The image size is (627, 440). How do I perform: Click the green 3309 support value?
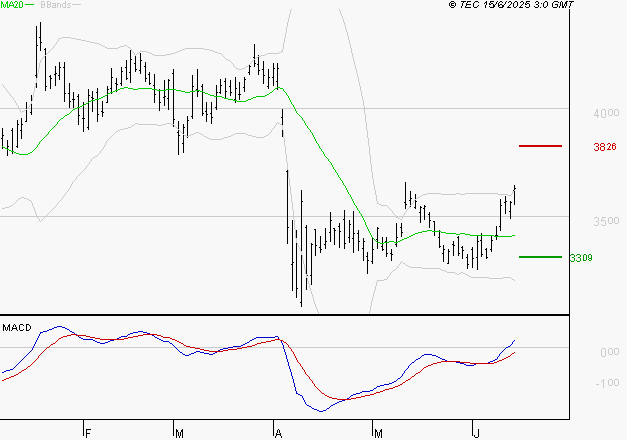(581, 258)
